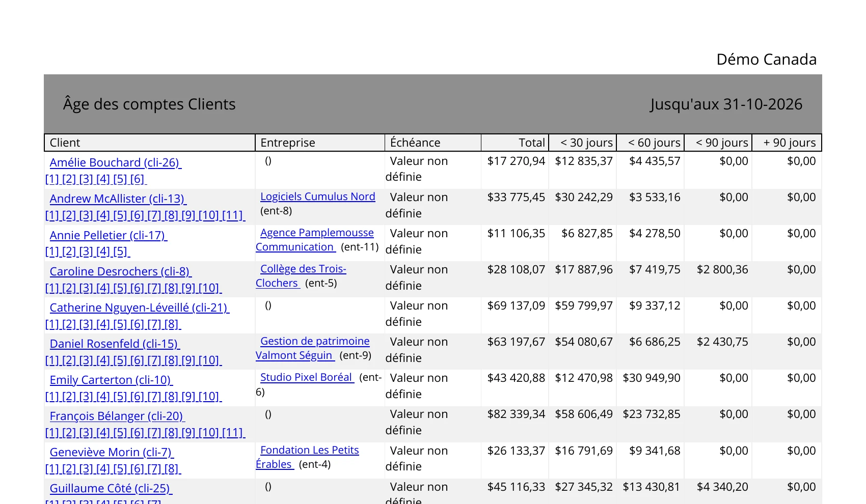Open invoice [1] under Daniel Rosenfeld

click(x=52, y=360)
